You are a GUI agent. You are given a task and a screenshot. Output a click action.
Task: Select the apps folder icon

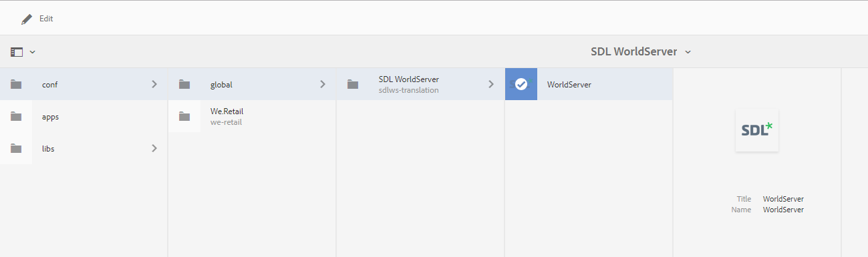(16, 116)
